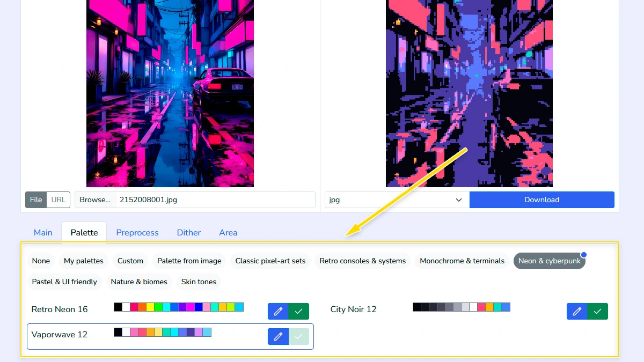Image resolution: width=644 pixels, height=362 pixels.
Task: Click the magenta swatch in Retro Neon 16
Action: pyautogui.click(x=192, y=306)
